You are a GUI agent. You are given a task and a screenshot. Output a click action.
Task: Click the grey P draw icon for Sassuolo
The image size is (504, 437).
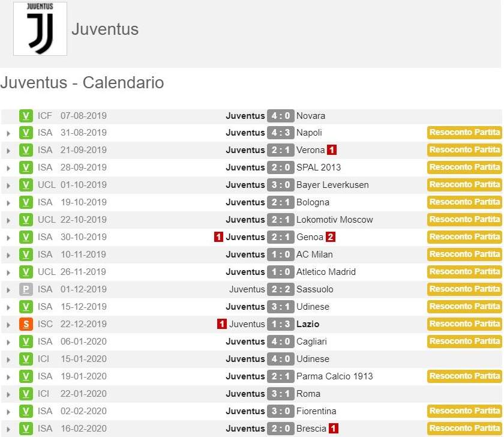pos(26,289)
